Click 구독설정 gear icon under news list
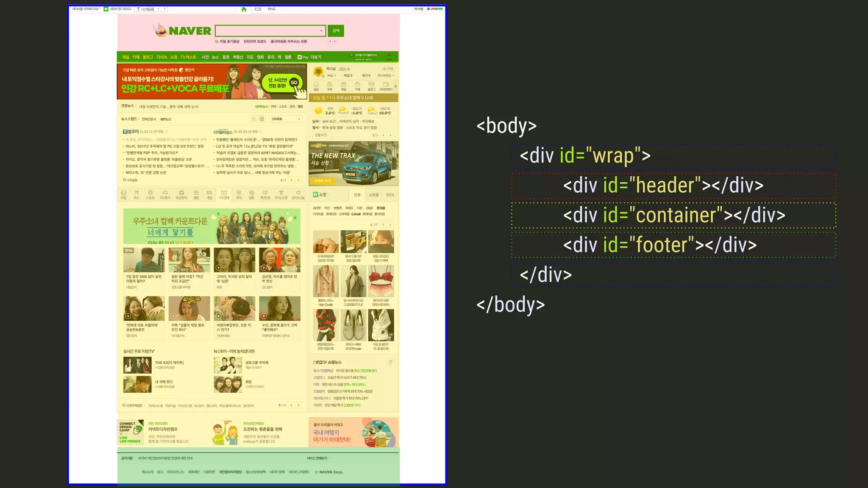868x488 pixels. click(x=124, y=180)
